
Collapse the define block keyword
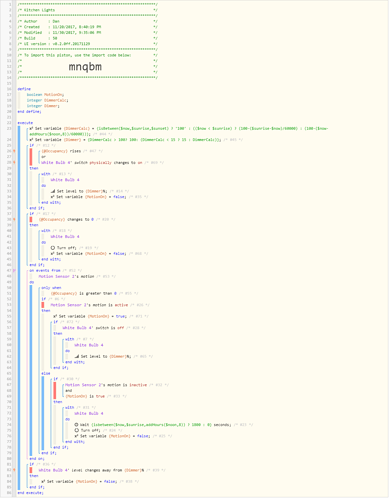(24, 89)
